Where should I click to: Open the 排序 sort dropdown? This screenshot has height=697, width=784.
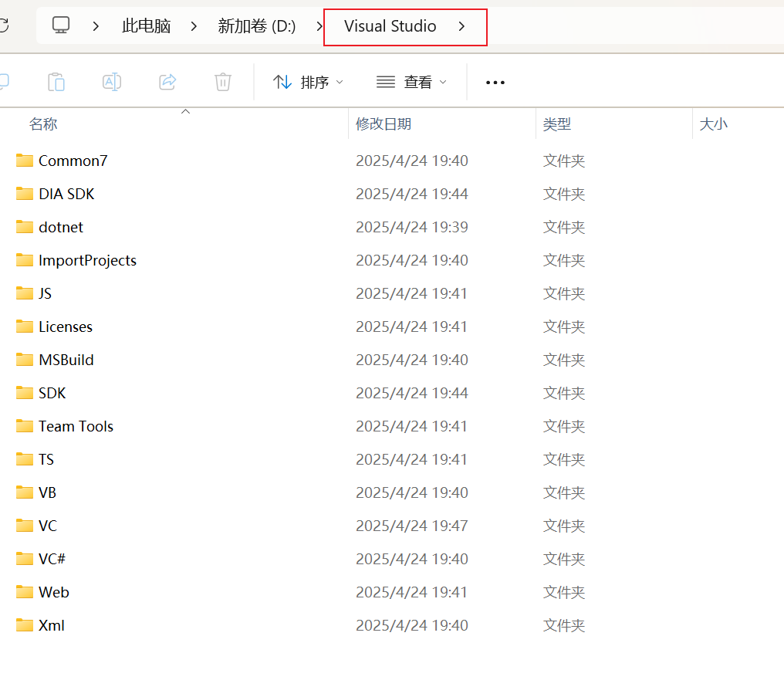(308, 82)
